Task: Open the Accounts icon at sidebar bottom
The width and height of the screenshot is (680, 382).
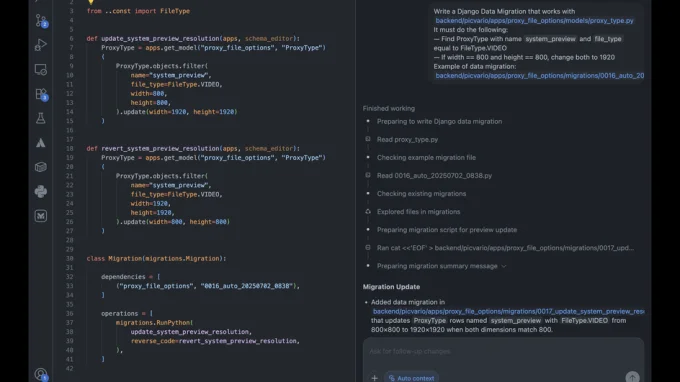Action: click(x=41, y=374)
